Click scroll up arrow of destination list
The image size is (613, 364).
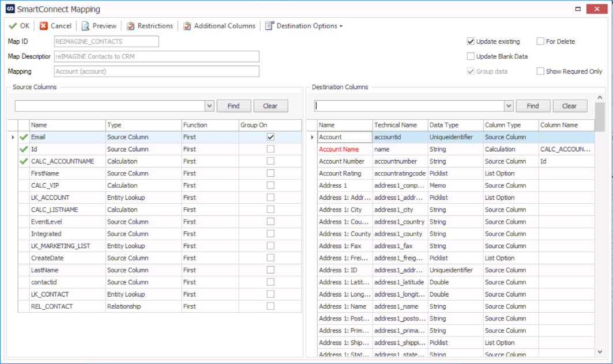click(600, 97)
